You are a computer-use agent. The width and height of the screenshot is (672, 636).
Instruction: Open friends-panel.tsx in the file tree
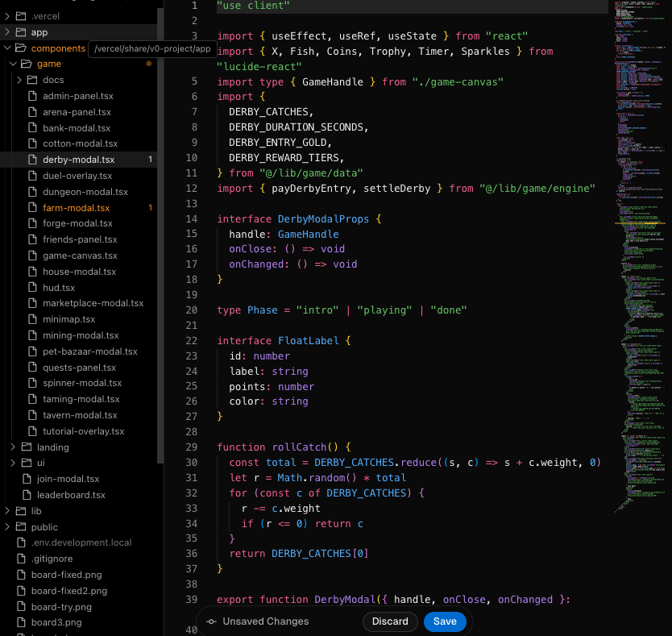click(x=80, y=239)
